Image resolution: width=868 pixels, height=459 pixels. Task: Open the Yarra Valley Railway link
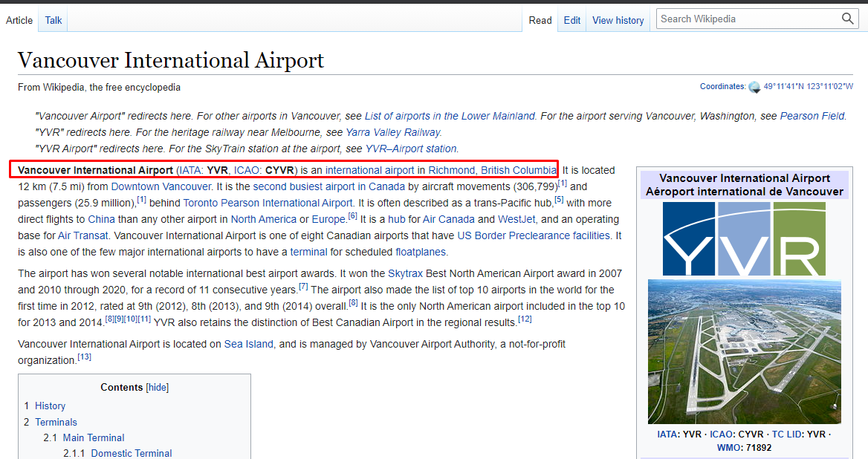(x=392, y=132)
